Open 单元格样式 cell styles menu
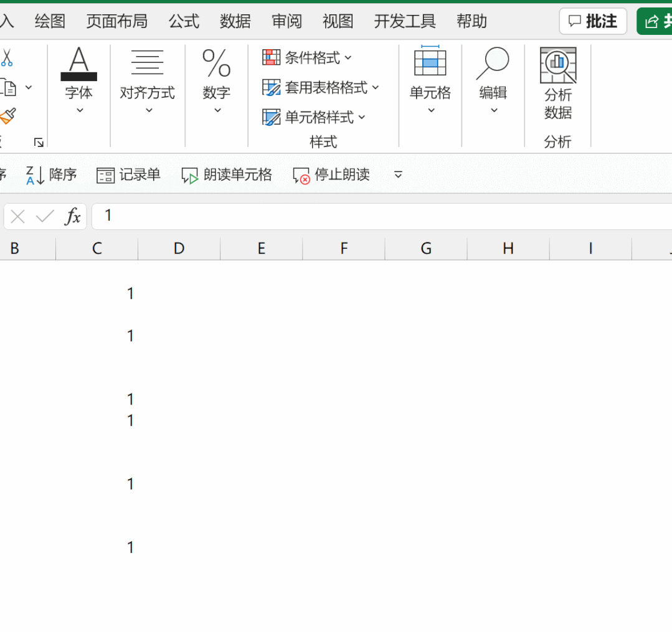 pyautogui.click(x=314, y=117)
